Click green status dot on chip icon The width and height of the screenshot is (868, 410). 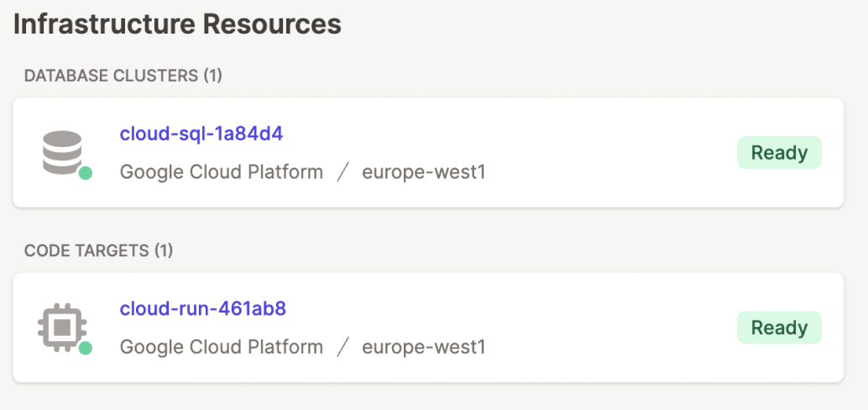(x=86, y=348)
